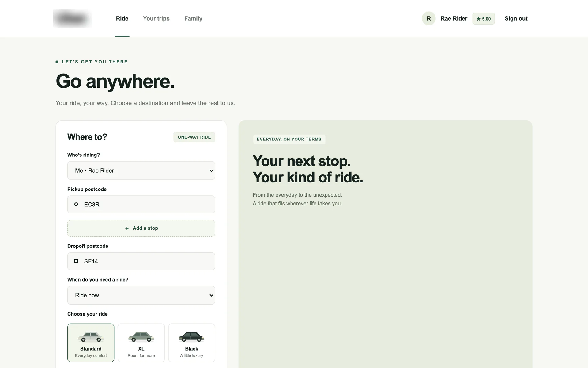Select the Standard ride option
The width and height of the screenshot is (588, 368).
[x=91, y=343]
